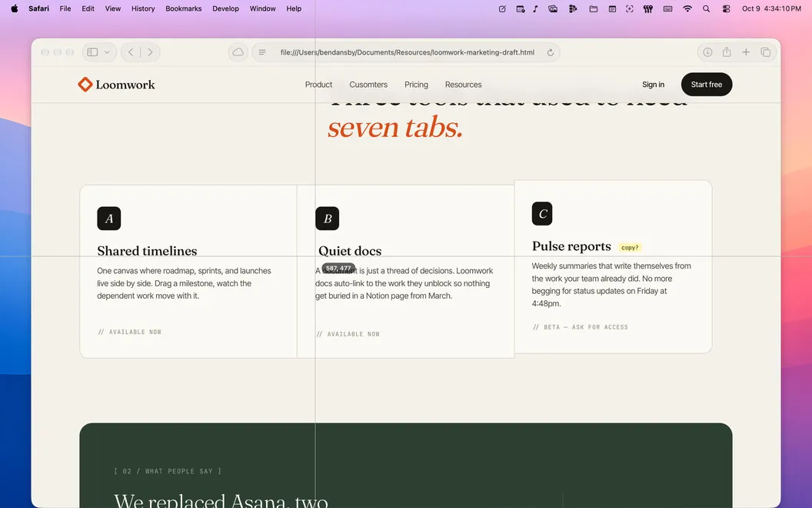812x508 pixels.
Task: Go back to the previous page
Action: click(x=131, y=52)
